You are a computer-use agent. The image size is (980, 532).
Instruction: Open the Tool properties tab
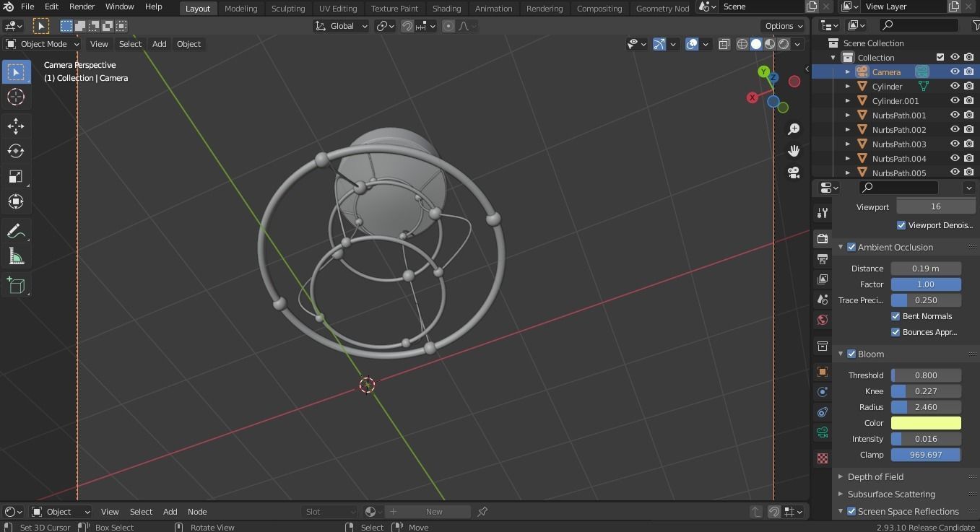coord(822,213)
